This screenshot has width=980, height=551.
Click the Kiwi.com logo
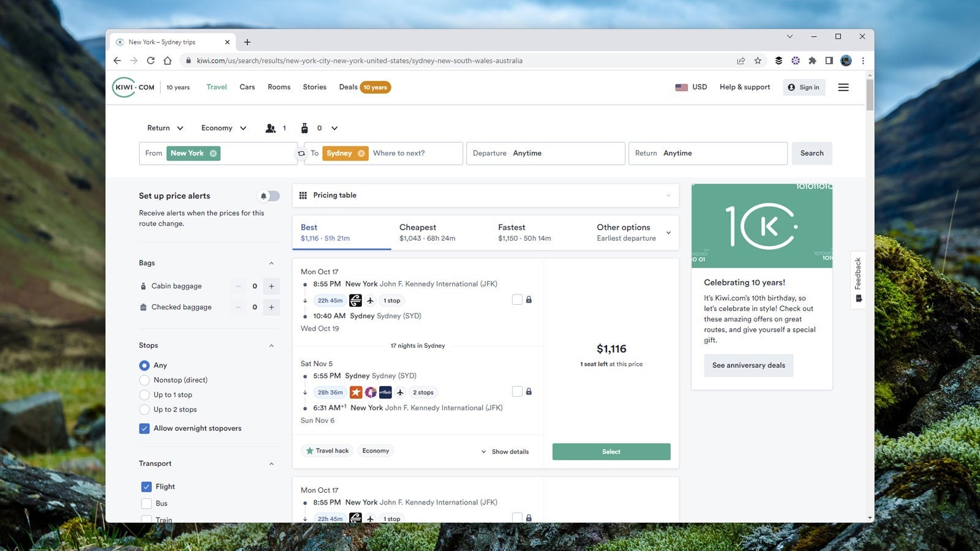pyautogui.click(x=134, y=87)
